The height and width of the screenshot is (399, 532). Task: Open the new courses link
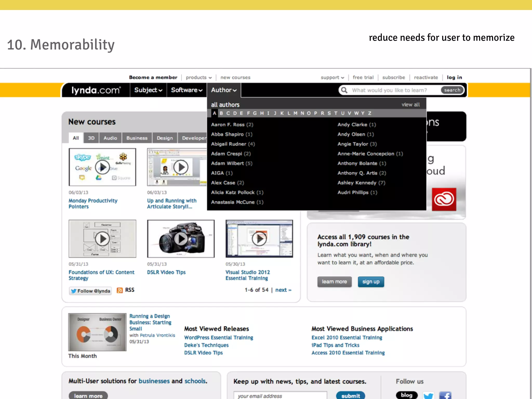[x=235, y=77]
